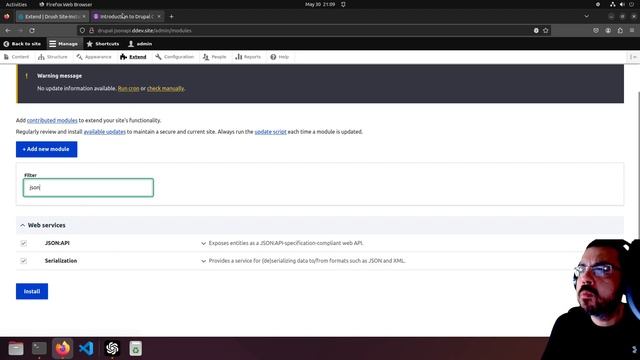The image size is (640, 360).
Task: Open the Terminal from the dock
Action: [x=39, y=349]
